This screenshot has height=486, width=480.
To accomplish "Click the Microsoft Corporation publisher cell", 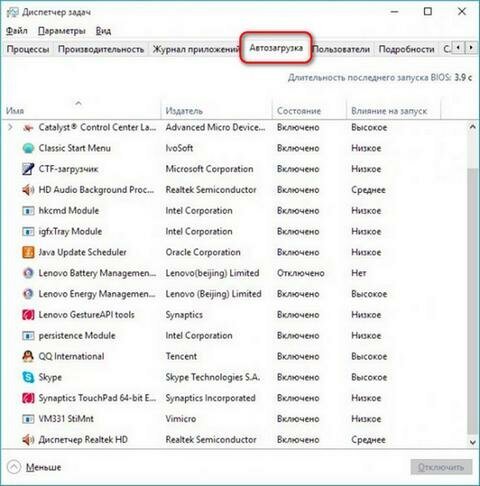I will [x=209, y=169].
